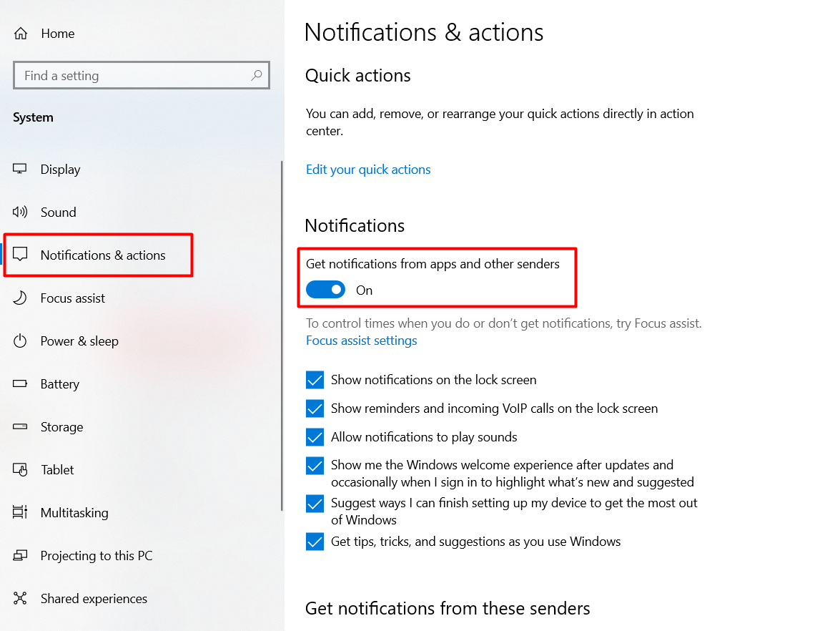The height and width of the screenshot is (631, 840).
Task: Uncheck Windows welcome experience checkbox
Action: point(315,465)
